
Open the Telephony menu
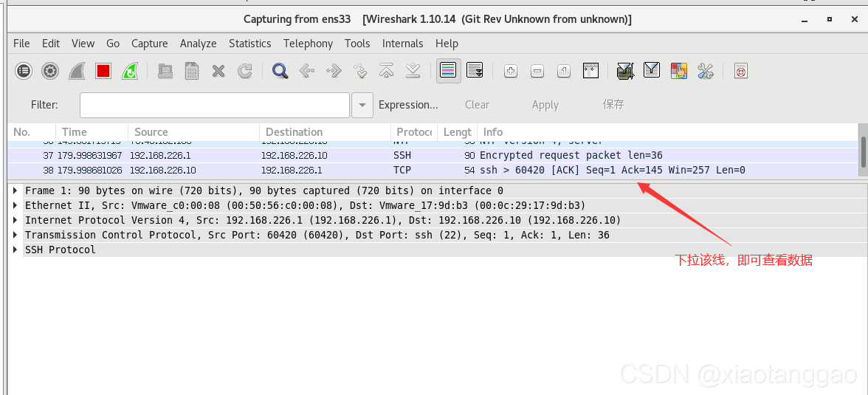pyautogui.click(x=309, y=44)
